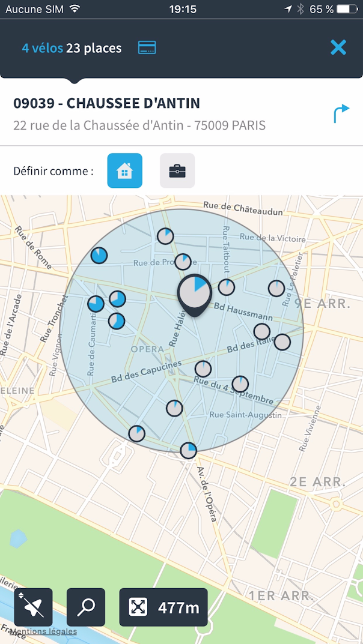Set station as work favorite
This screenshot has height=644, width=363.
177,171
